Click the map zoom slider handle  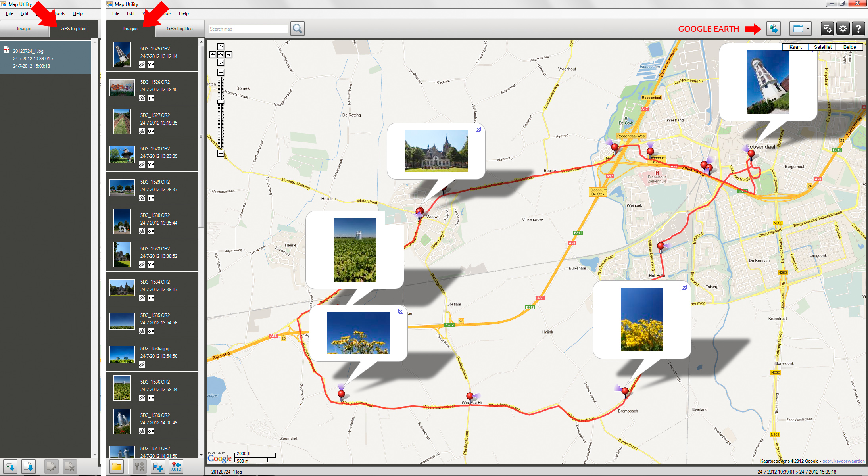(221, 102)
